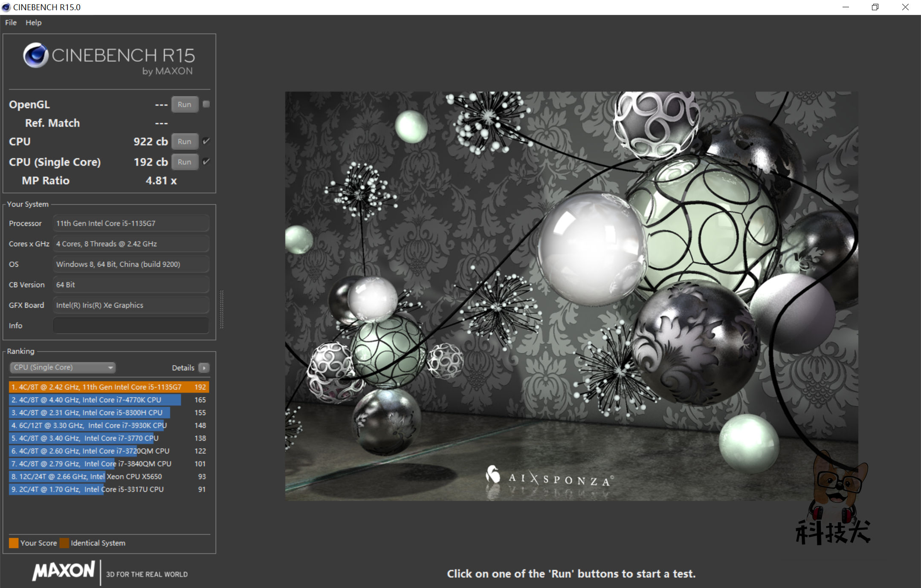The image size is (921, 588).
Task: Click the panel resize grip handle
Action: (x=221, y=309)
